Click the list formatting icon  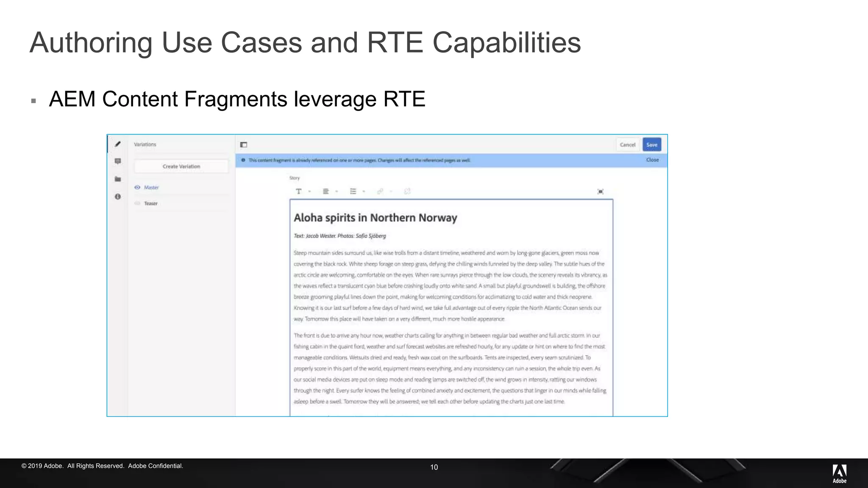tap(353, 191)
